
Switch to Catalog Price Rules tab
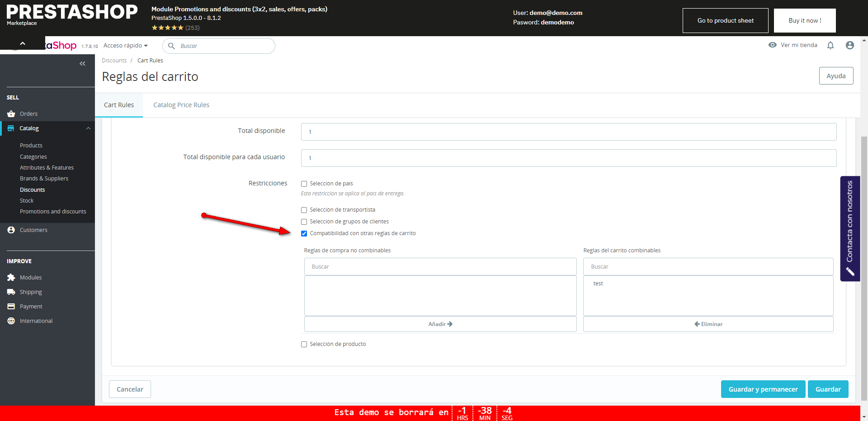(181, 105)
